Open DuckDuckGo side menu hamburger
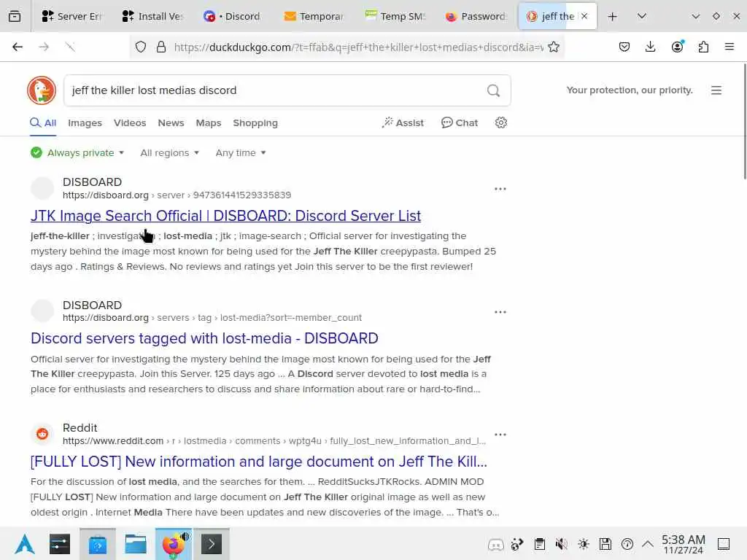Image resolution: width=747 pixels, height=560 pixels. pyautogui.click(x=716, y=90)
